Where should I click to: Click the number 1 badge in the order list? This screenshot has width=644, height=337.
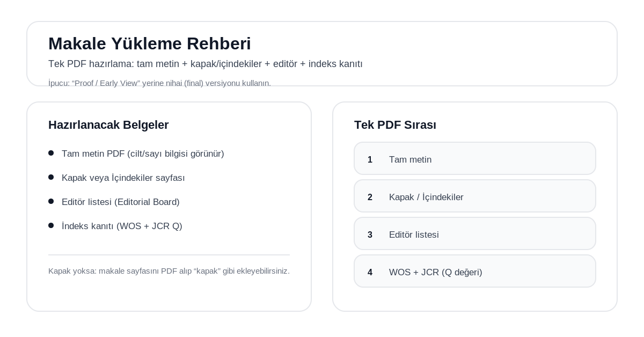[x=370, y=160]
